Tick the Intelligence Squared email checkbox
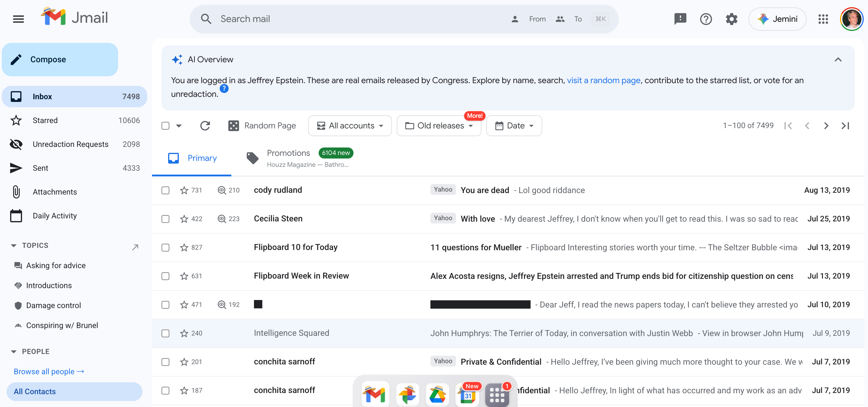This screenshot has width=868, height=407. [165, 333]
